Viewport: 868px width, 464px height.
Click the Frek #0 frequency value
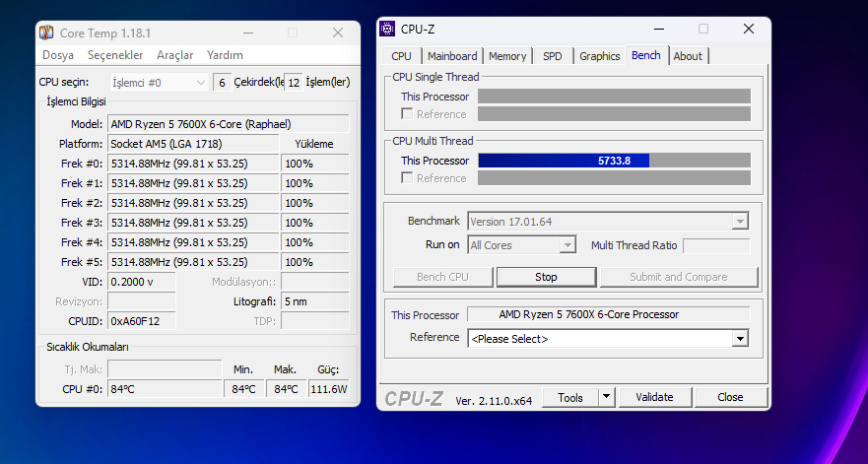(x=193, y=164)
